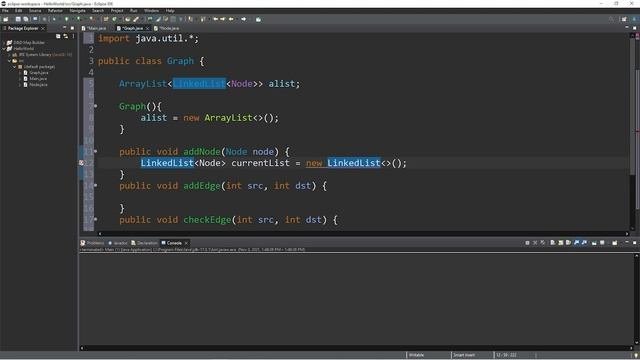Click the Back navigation arrow in toolbar
The image size is (640, 360).
(x=231, y=19)
